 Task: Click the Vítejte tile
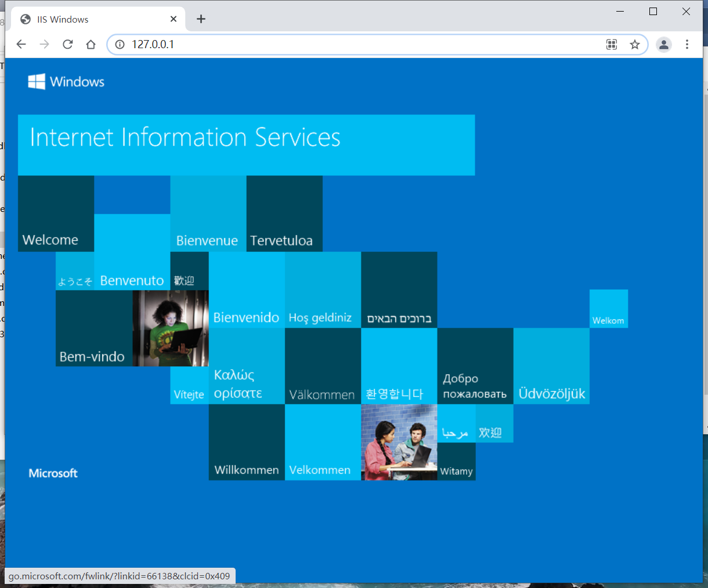click(x=189, y=385)
